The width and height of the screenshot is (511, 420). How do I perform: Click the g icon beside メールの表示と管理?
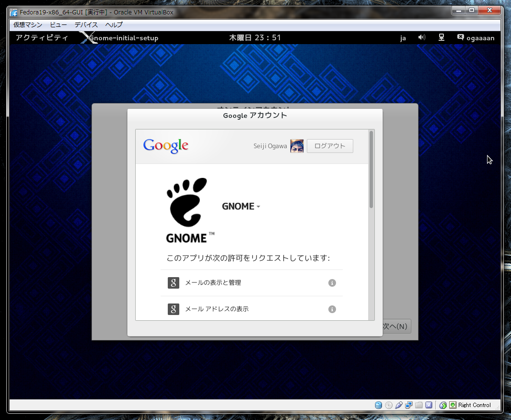pos(174,283)
